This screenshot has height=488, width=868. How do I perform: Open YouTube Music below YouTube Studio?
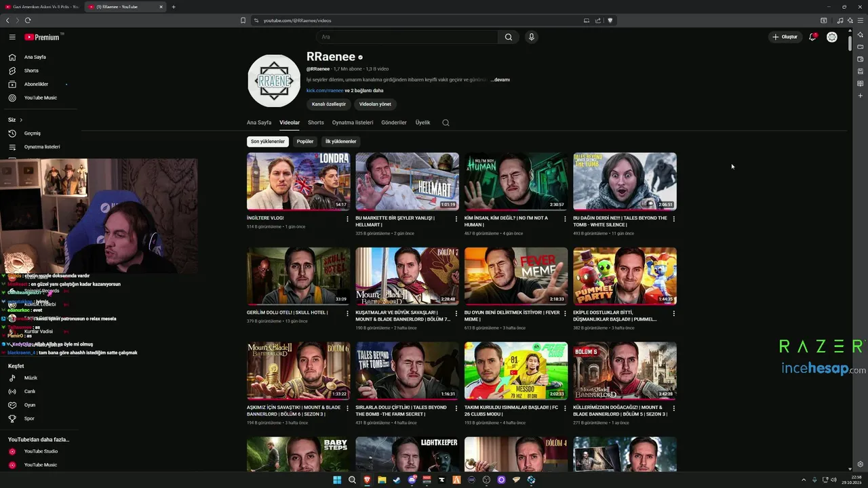41,465
